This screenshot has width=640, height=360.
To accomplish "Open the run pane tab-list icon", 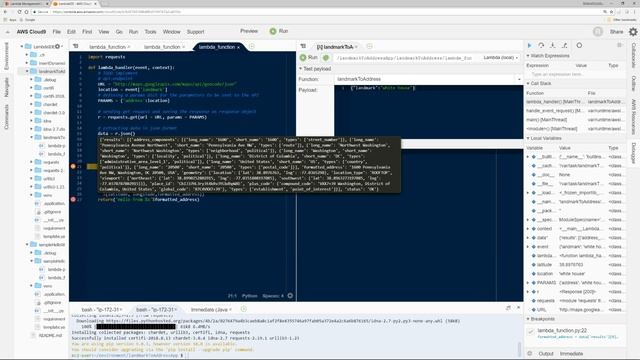I will [303, 47].
